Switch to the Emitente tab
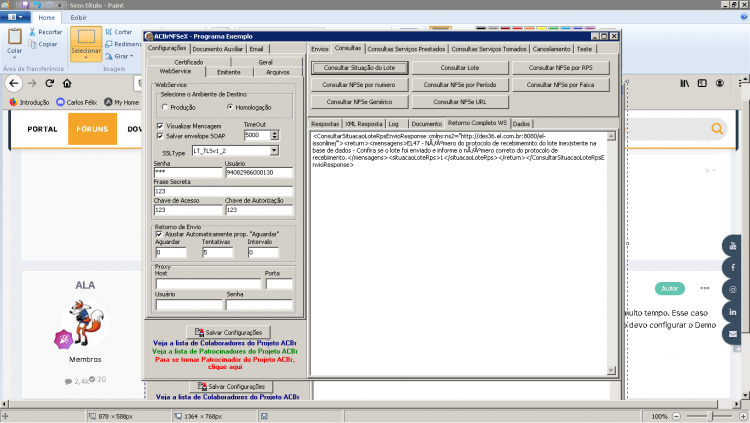 [229, 72]
